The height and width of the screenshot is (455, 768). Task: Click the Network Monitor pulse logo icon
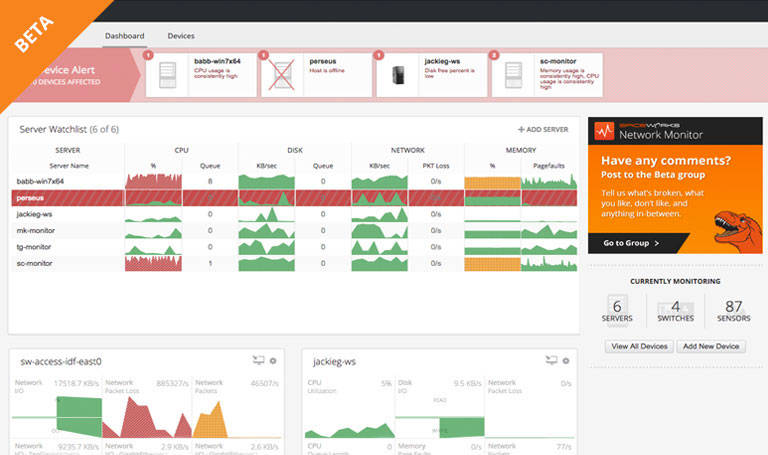[604, 131]
